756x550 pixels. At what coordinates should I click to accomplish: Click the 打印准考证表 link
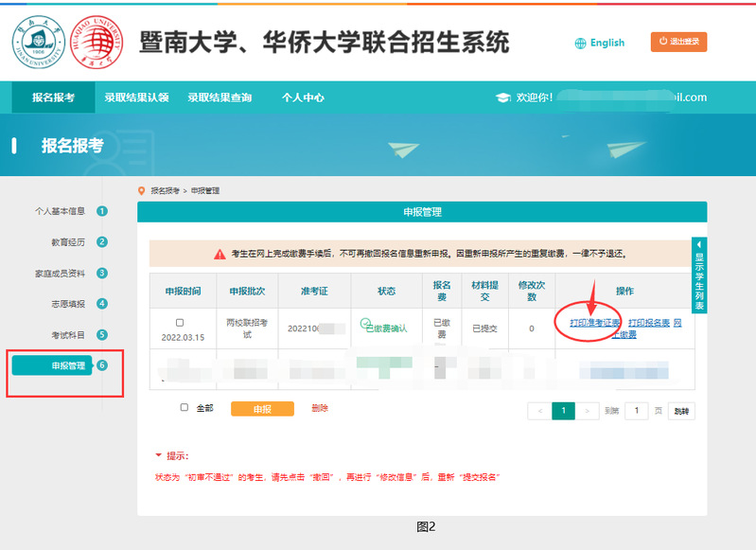point(595,323)
